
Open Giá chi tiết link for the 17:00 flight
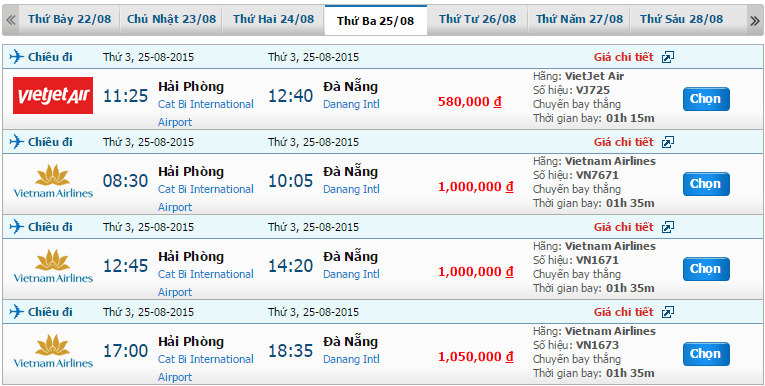623,312
